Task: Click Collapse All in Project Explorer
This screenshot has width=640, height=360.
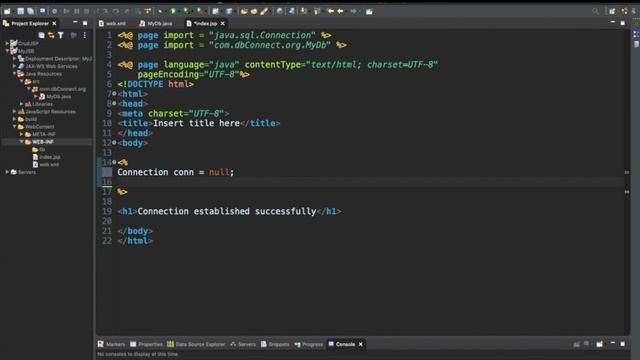Action: click(41, 36)
